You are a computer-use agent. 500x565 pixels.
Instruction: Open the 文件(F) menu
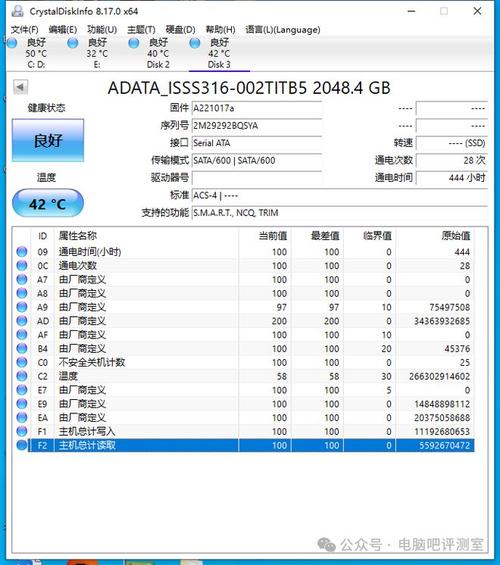tap(24, 30)
